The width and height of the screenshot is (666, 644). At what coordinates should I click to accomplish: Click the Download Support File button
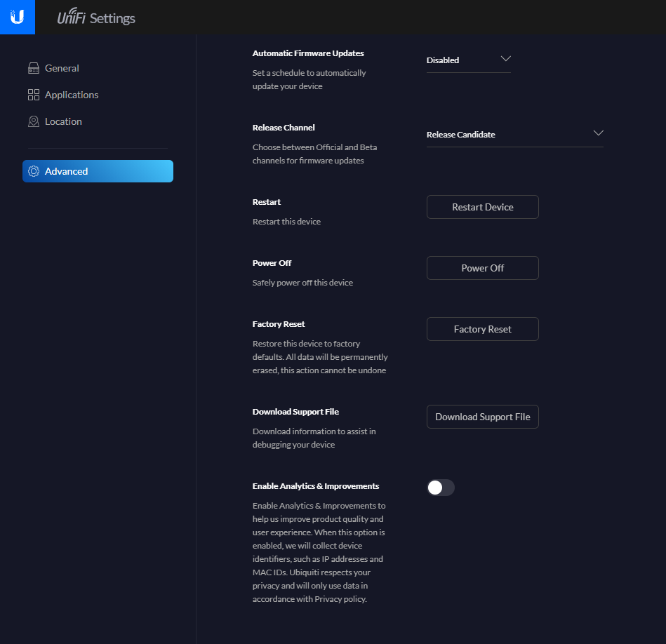(x=482, y=417)
